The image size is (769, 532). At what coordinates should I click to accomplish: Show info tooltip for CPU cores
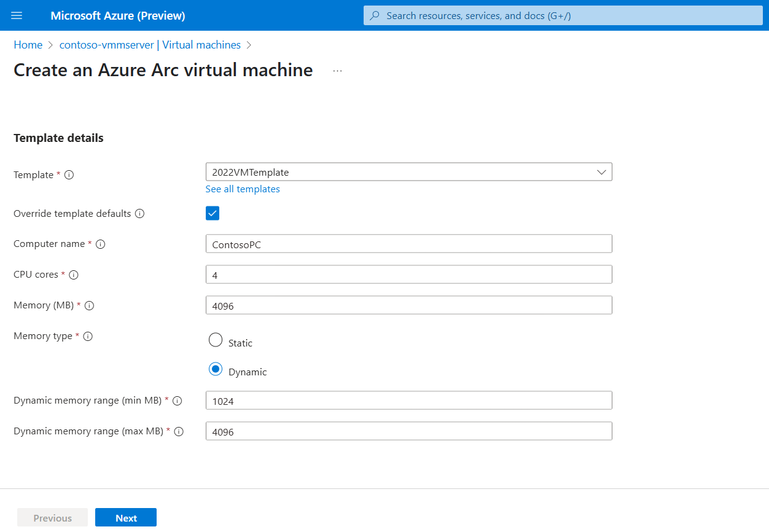[x=74, y=275]
